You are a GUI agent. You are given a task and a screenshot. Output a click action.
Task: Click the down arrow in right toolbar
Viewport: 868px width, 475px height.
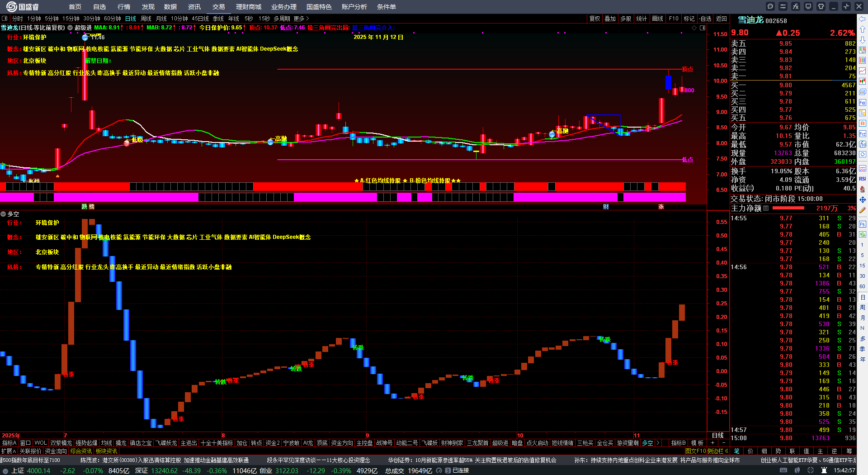(x=863, y=40)
